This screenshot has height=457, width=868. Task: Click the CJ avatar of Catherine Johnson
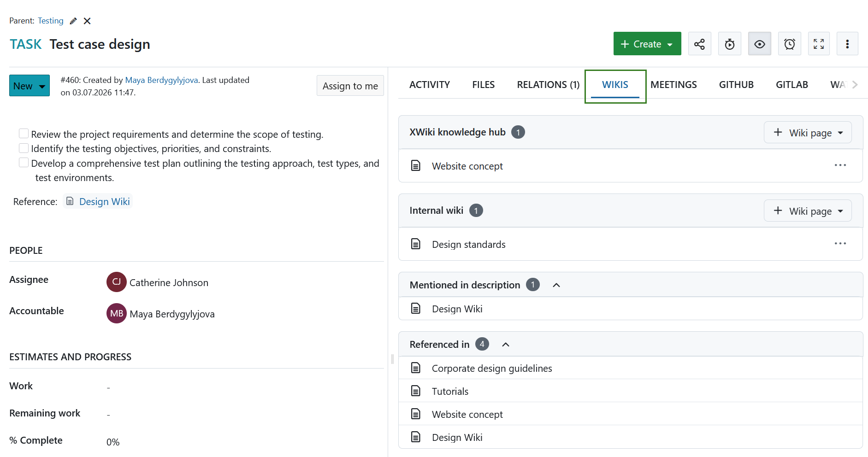click(x=117, y=282)
